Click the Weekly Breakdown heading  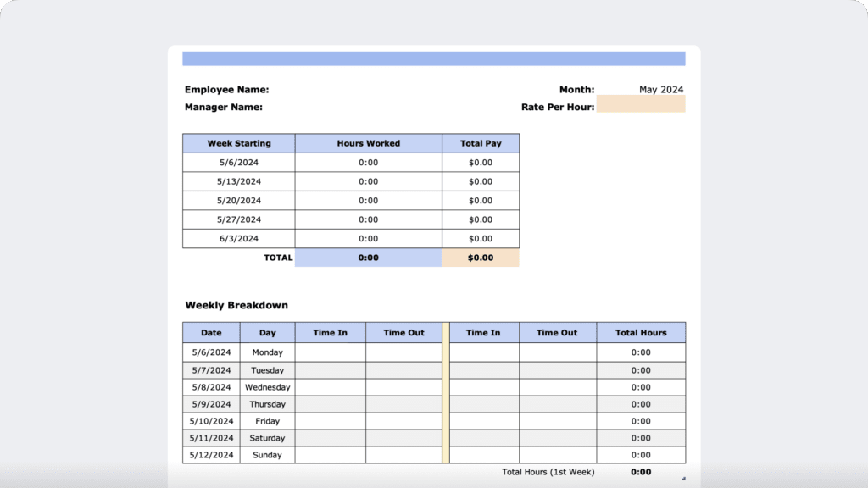[x=236, y=305]
